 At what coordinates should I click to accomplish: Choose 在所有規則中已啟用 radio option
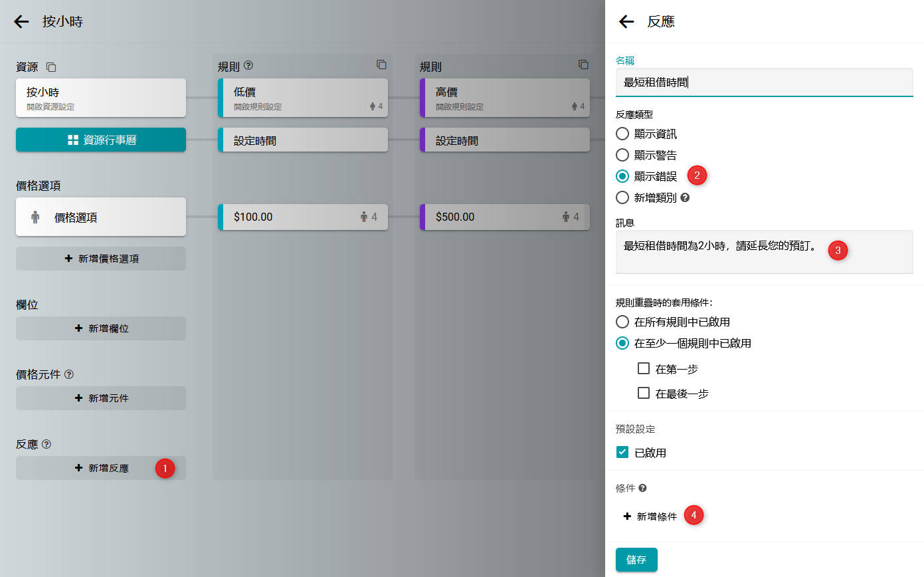622,322
